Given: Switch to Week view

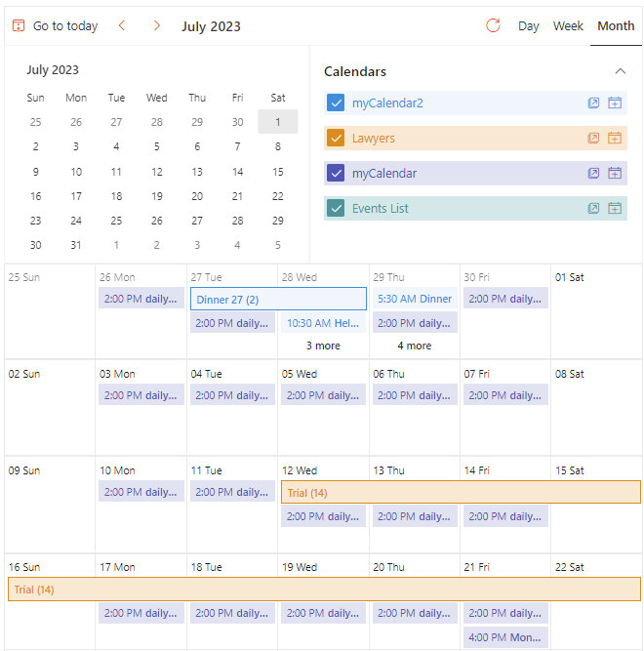Looking at the screenshot, I should click(x=568, y=26).
